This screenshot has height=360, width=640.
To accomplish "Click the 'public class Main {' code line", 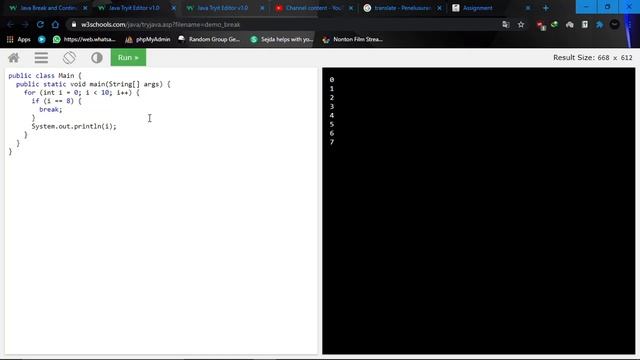I will point(45,76).
